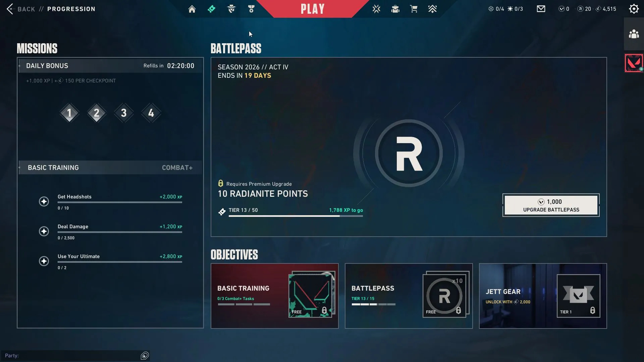Click the Use Your Ultimate mission icon
This screenshot has width=644, height=362.
[x=44, y=261]
